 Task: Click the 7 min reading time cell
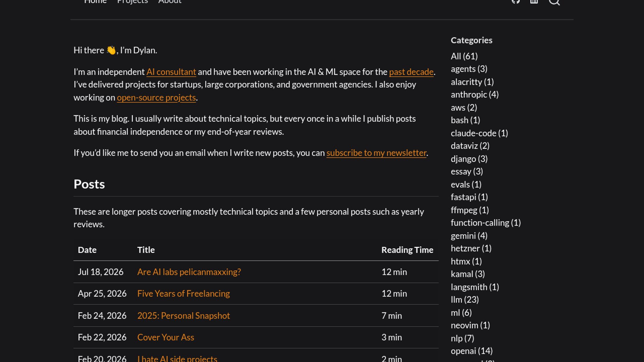click(391, 316)
